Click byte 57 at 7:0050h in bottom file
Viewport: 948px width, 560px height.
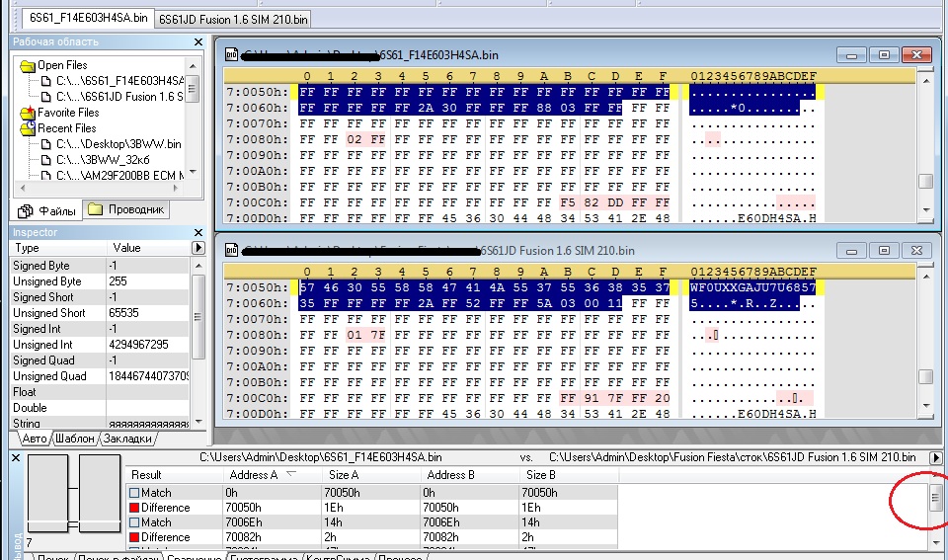[x=307, y=287]
